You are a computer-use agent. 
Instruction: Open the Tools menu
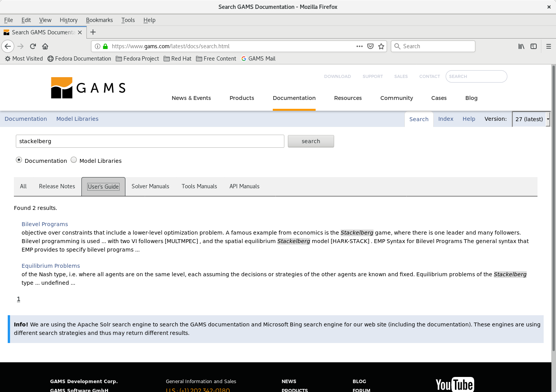coord(128,20)
